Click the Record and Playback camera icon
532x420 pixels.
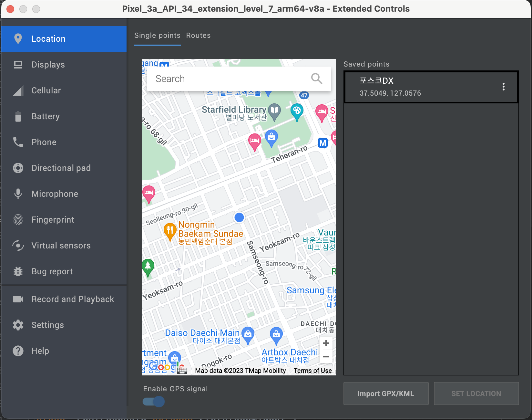click(18, 299)
